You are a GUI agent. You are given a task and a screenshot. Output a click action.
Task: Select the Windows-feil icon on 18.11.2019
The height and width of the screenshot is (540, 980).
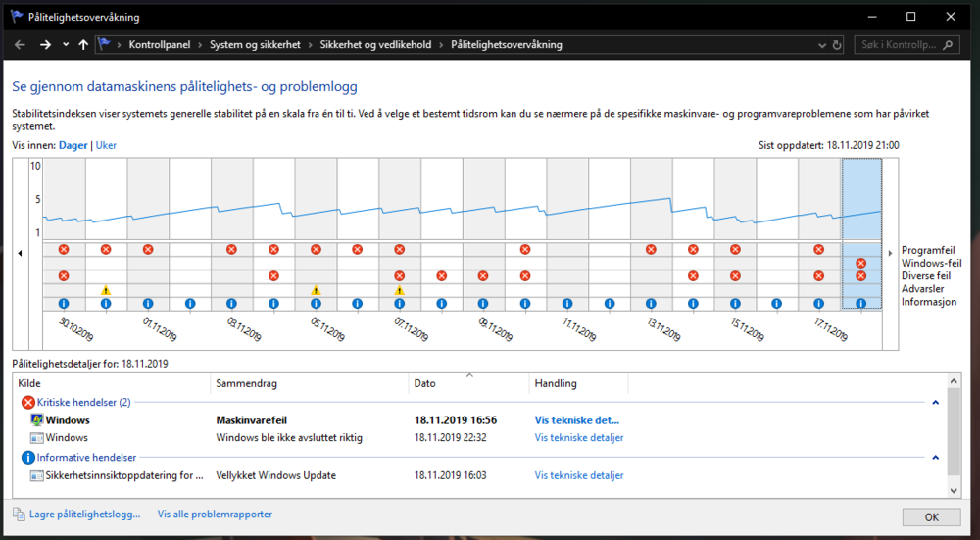(x=860, y=263)
